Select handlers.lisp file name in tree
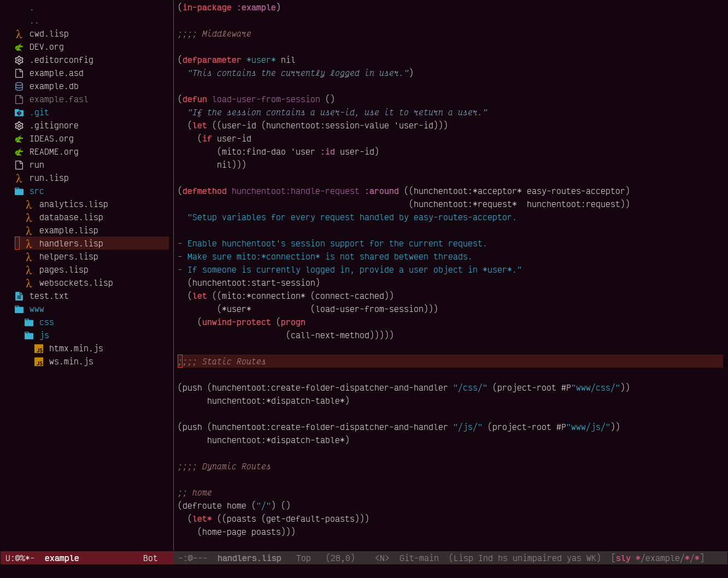728x578 pixels. click(71, 244)
